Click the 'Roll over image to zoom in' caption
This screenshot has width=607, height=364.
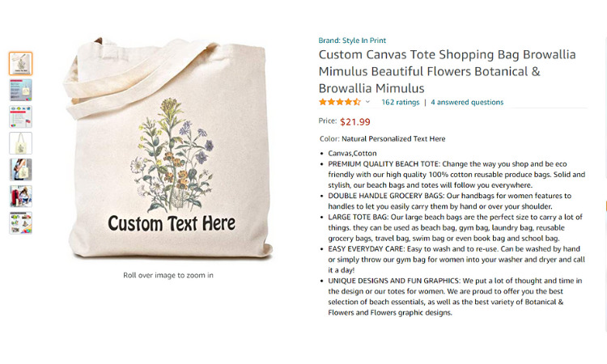(x=168, y=275)
